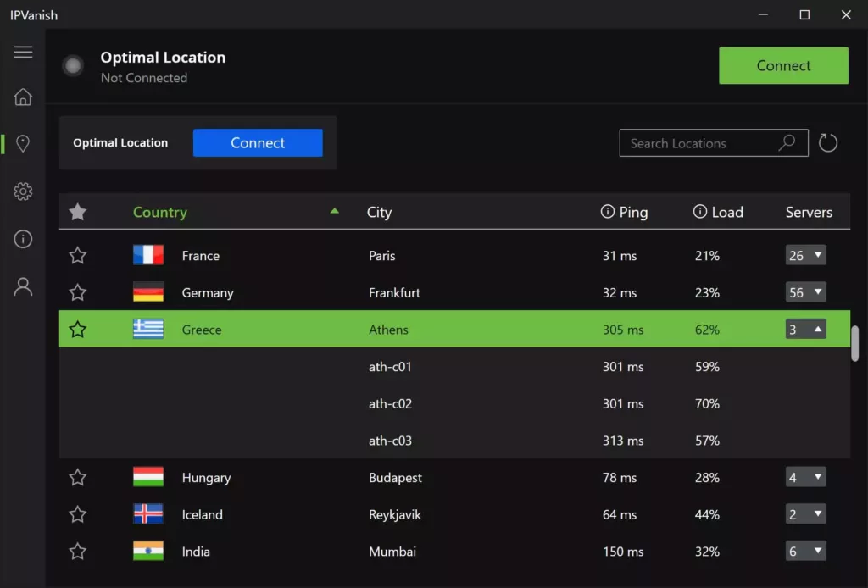Image resolution: width=868 pixels, height=588 pixels.
Task: Refresh the server list with the reload icon
Action: click(827, 142)
